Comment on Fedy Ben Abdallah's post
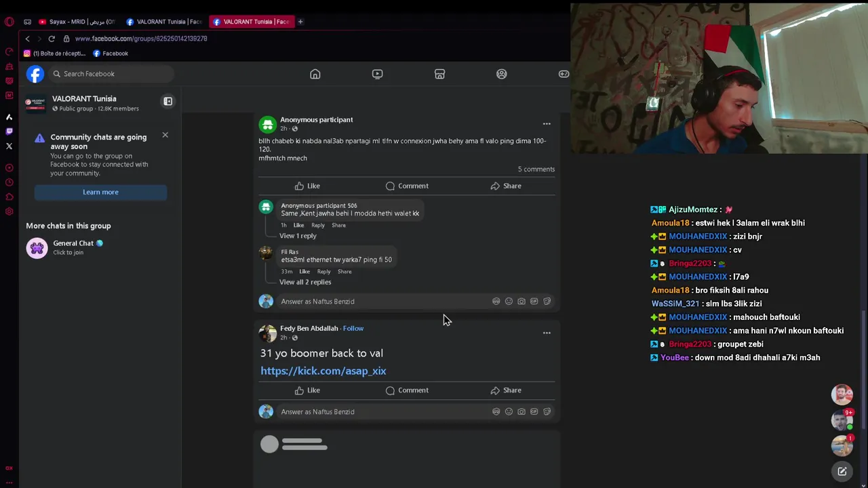The width and height of the screenshot is (868, 488). [407, 390]
